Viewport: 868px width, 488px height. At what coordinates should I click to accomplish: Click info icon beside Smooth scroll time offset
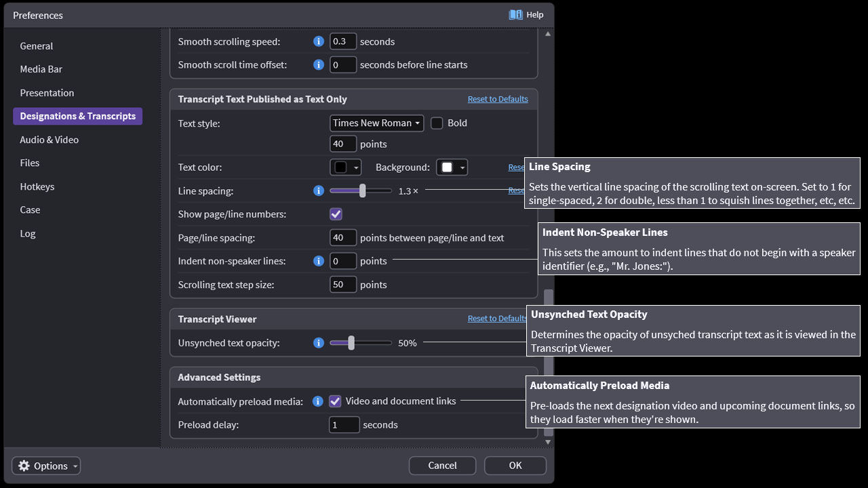click(319, 65)
